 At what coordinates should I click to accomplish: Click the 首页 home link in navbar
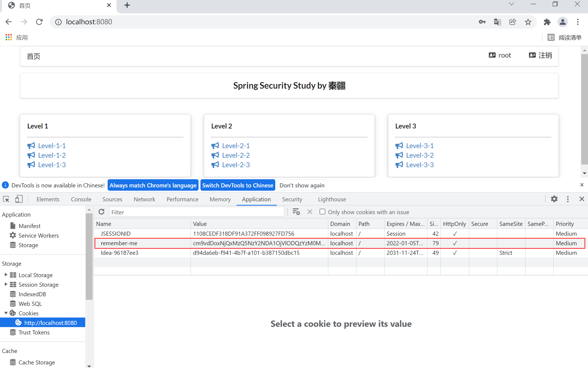[x=34, y=56]
